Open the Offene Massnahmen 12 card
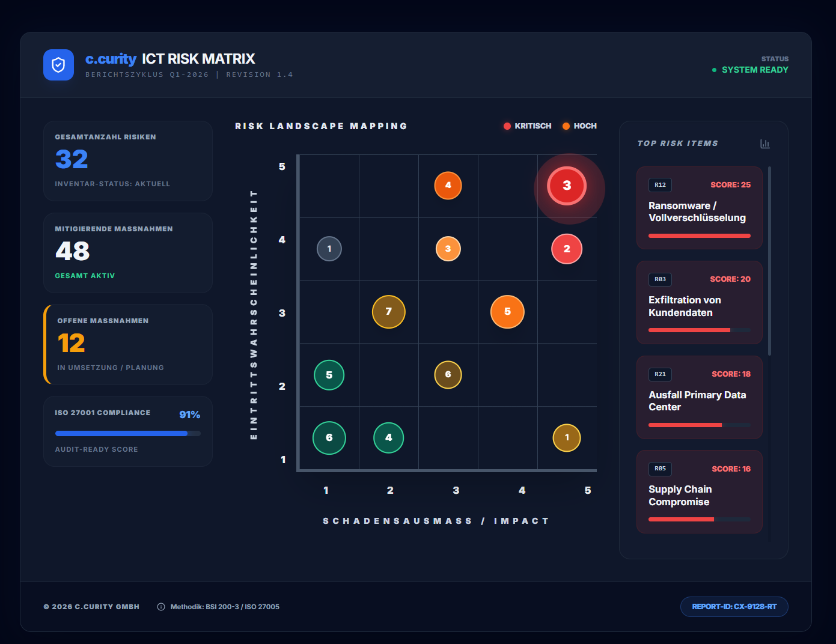 pos(128,344)
